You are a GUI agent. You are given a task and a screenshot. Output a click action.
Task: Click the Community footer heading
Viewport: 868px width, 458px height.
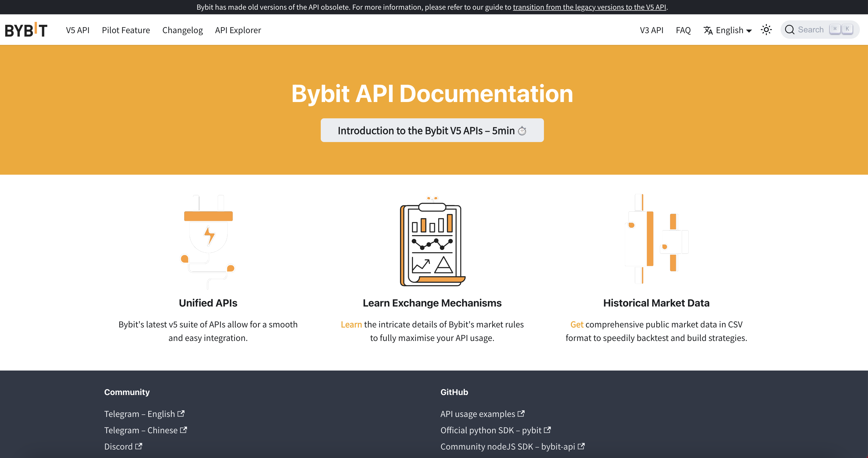pyautogui.click(x=127, y=392)
